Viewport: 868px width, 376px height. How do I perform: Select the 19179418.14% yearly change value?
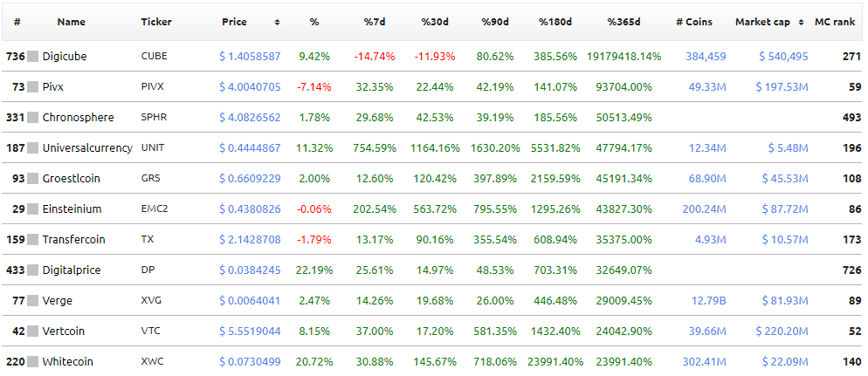click(623, 57)
